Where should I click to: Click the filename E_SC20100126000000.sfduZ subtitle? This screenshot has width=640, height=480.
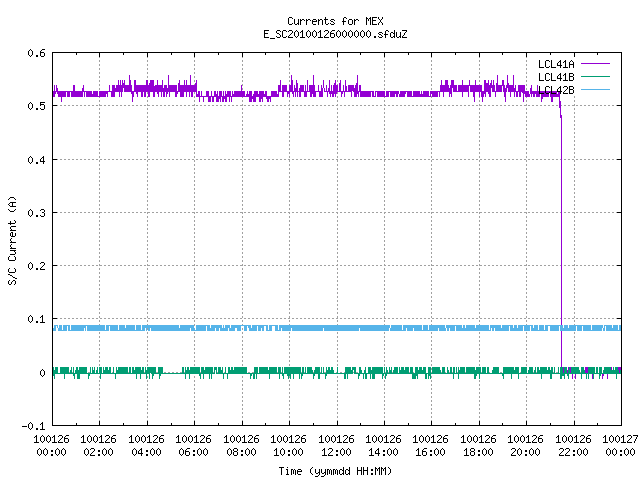(335, 34)
